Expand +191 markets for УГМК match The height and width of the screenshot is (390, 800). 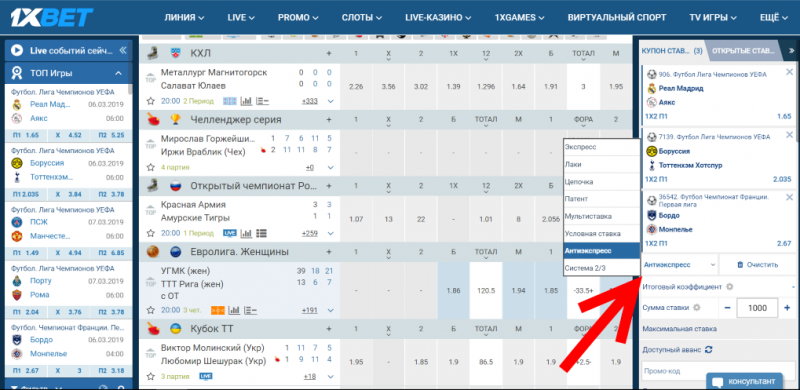pyautogui.click(x=309, y=310)
